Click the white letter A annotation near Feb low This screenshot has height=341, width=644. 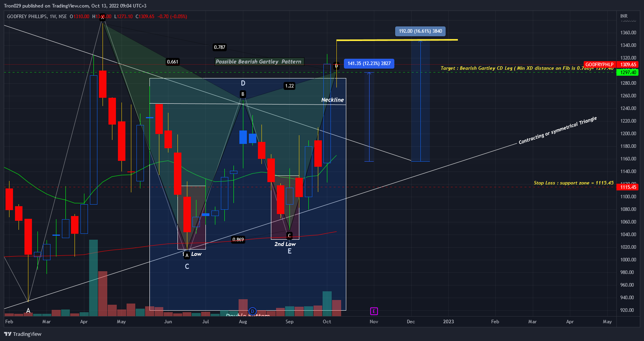[x=28, y=311]
